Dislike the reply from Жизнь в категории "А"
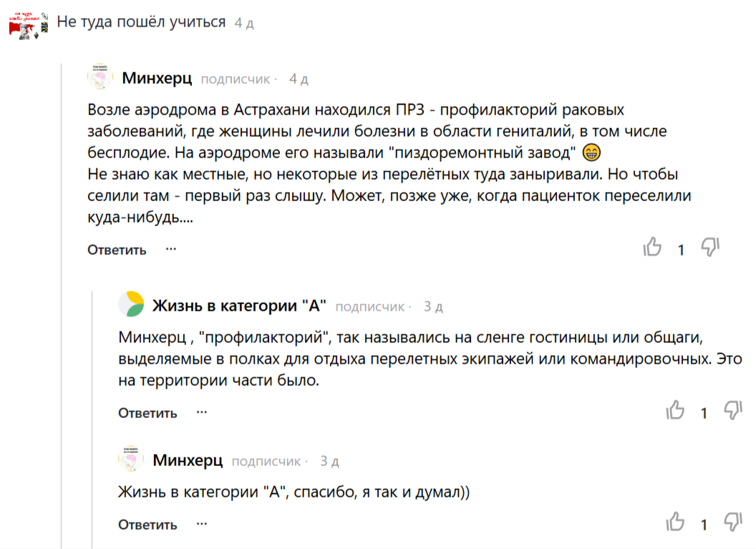This screenshot has height=549, width=756. point(731,413)
